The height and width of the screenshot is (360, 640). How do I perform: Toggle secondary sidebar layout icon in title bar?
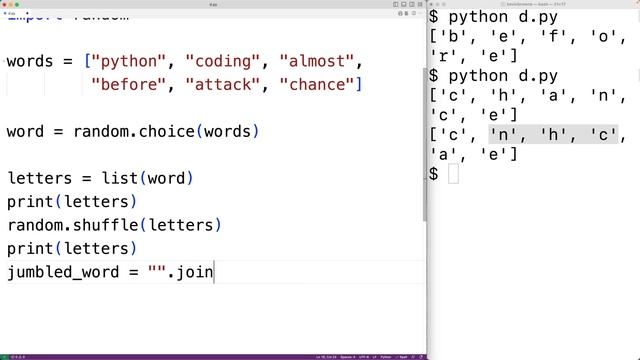click(411, 4)
